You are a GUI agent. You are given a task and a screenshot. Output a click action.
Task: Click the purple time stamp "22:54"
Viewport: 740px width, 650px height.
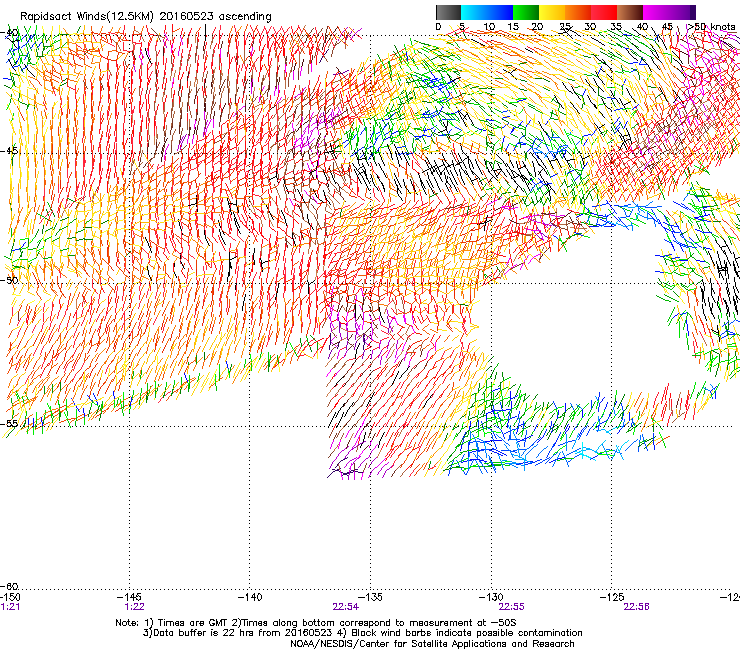(345, 607)
